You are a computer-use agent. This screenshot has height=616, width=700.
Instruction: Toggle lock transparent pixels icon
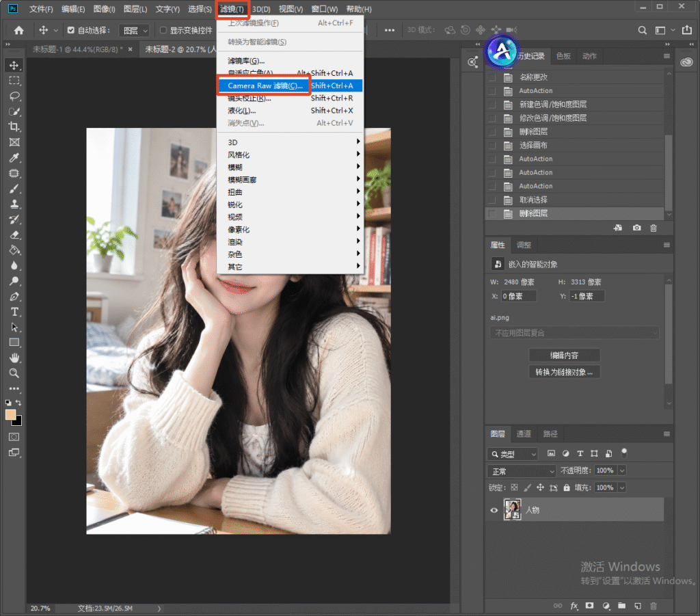(514, 487)
